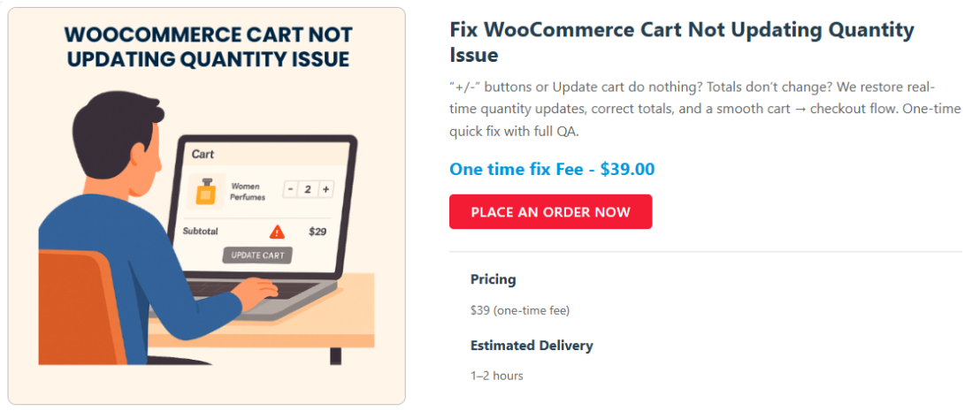This screenshot has height=411, width=980.
Task: Select the 'One time fix Fee - $39.00' text
Action: coord(552,169)
